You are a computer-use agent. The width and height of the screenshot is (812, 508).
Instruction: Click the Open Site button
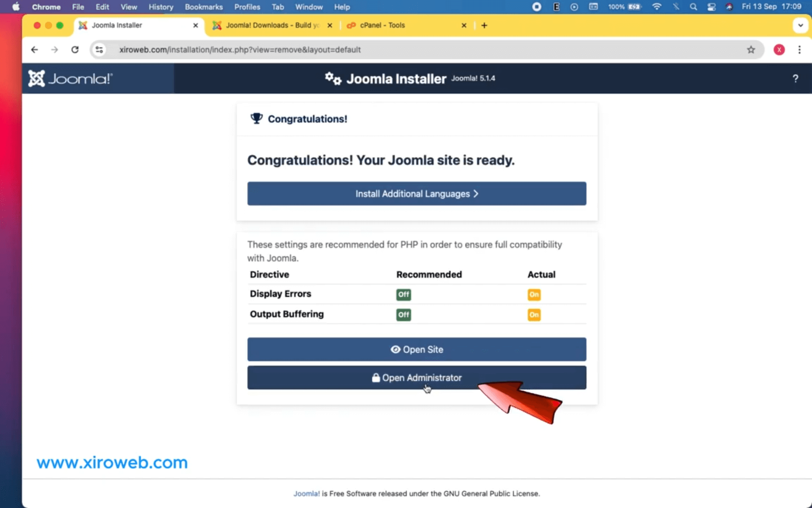417,349
